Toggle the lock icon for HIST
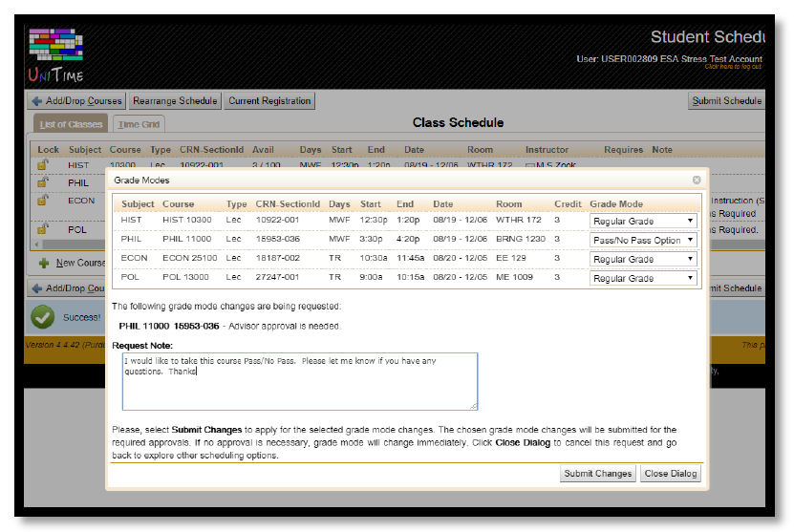The height and width of the screenshot is (532, 794). pos(43,164)
